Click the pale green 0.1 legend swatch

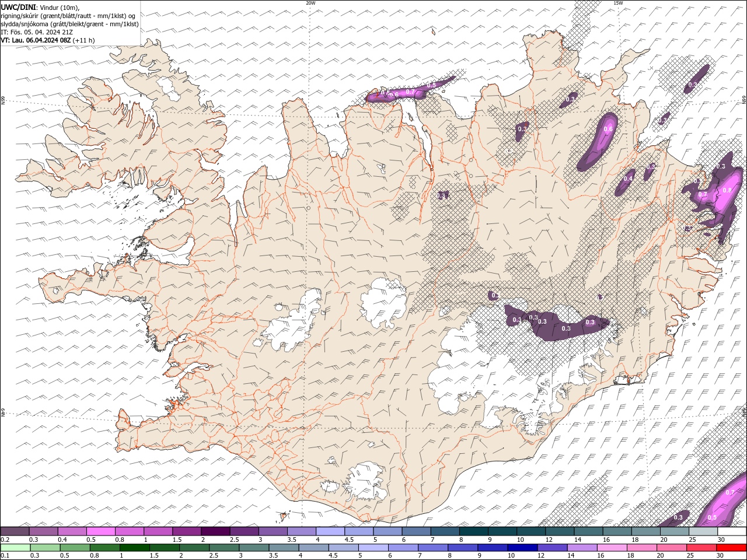pos(15,548)
